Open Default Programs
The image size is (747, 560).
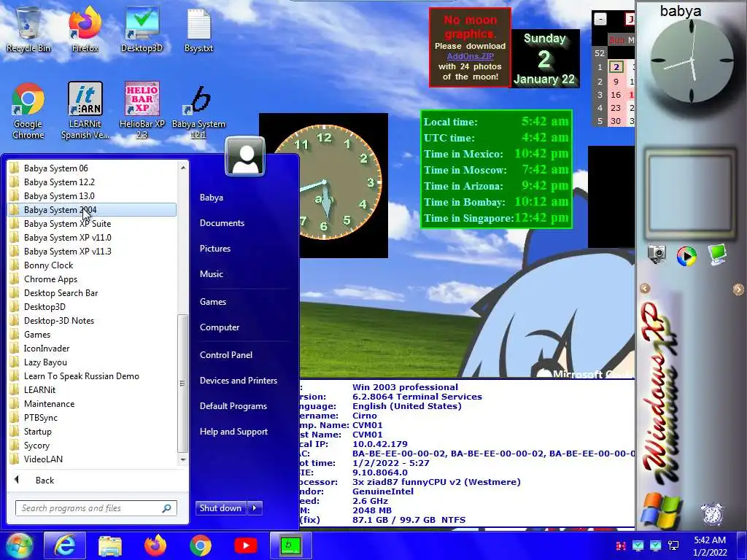[x=233, y=406]
